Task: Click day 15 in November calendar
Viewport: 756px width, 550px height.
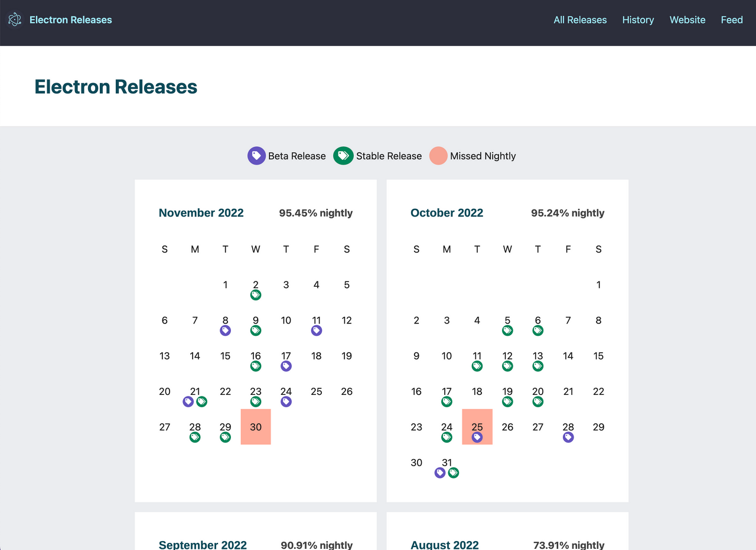Action: click(x=225, y=356)
